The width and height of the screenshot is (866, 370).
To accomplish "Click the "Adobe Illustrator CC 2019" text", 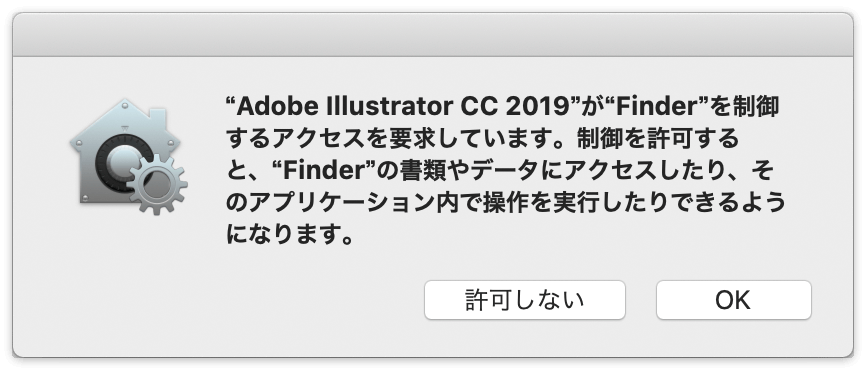I will point(403,107).
